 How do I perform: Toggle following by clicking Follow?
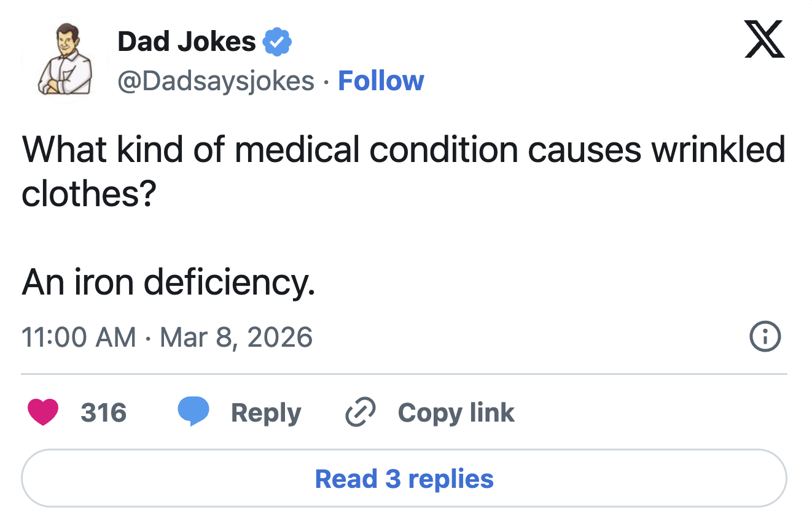pos(381,80)
